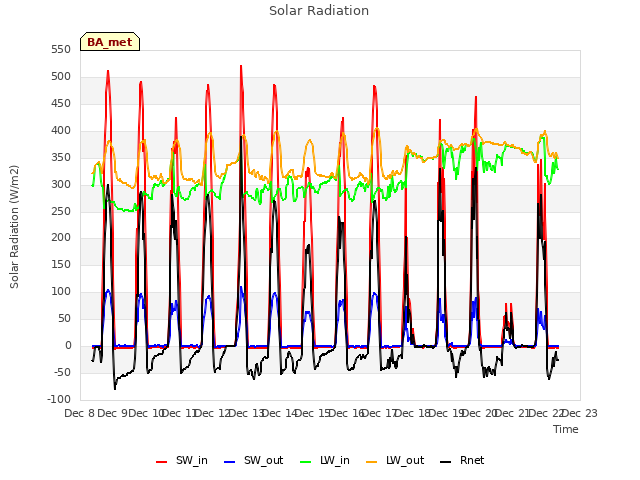Screen dimensions: 640x480
Task: Click the SW_in legend entry
Action: [x=182, y=460]
